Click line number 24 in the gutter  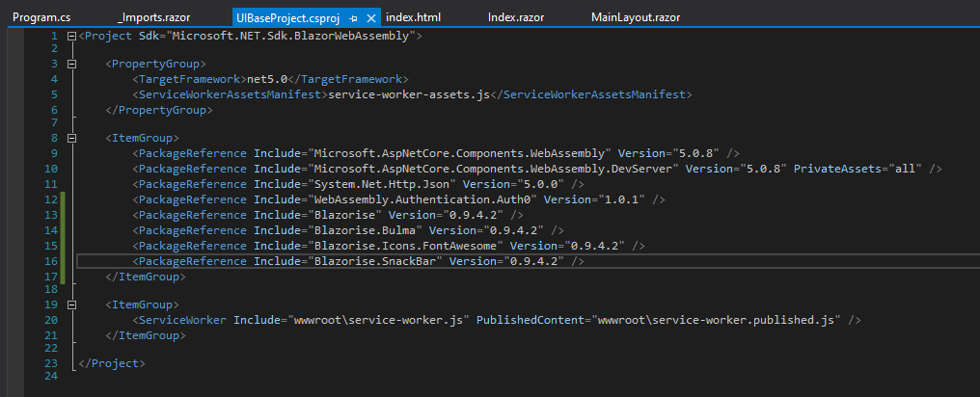point(51,376)
